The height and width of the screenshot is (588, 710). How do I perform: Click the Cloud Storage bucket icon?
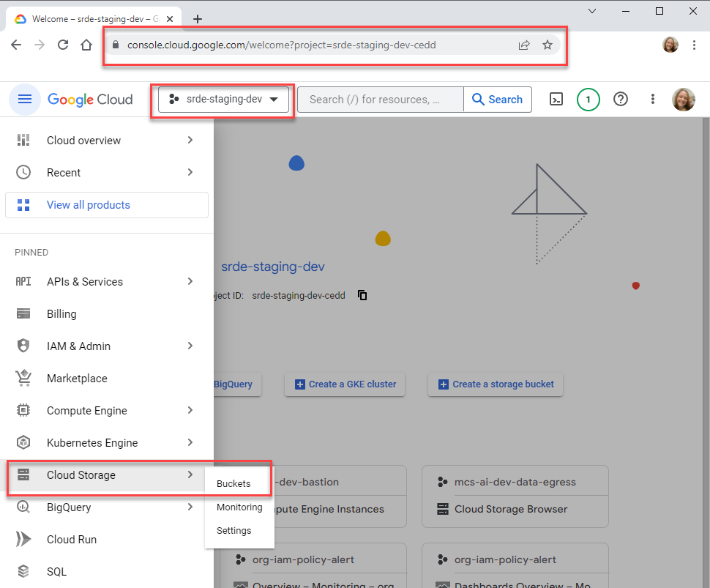23,475
